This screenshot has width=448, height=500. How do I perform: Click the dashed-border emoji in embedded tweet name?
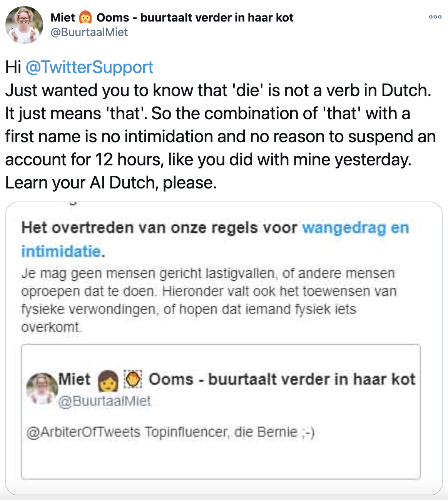tap(133, 380)
